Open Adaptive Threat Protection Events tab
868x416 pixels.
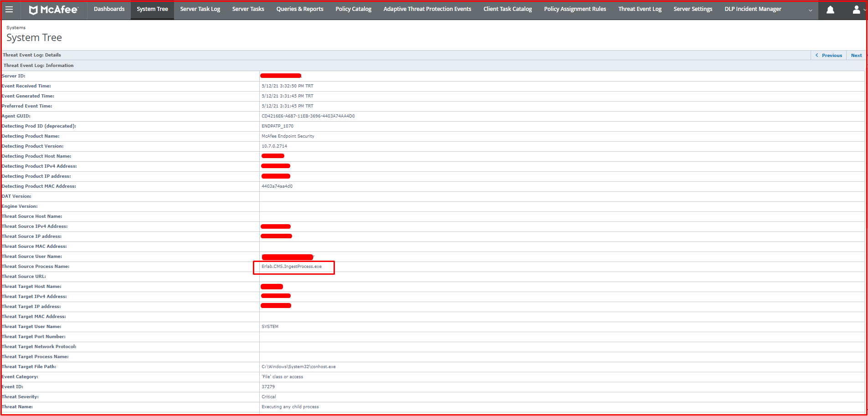coord(427,9)
